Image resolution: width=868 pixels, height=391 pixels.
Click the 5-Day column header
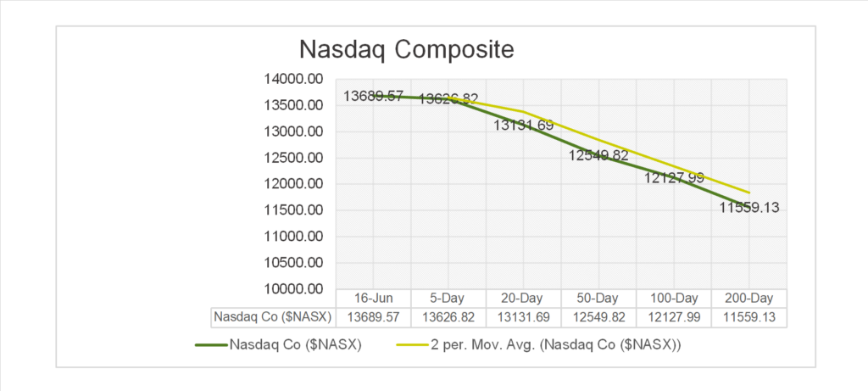click(x=448, y=299)
